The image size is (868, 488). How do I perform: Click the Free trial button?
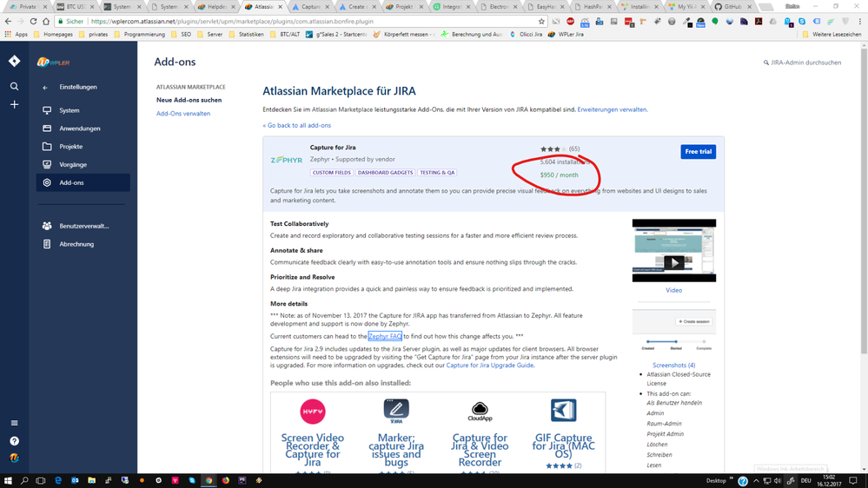[x=698, y=152]
